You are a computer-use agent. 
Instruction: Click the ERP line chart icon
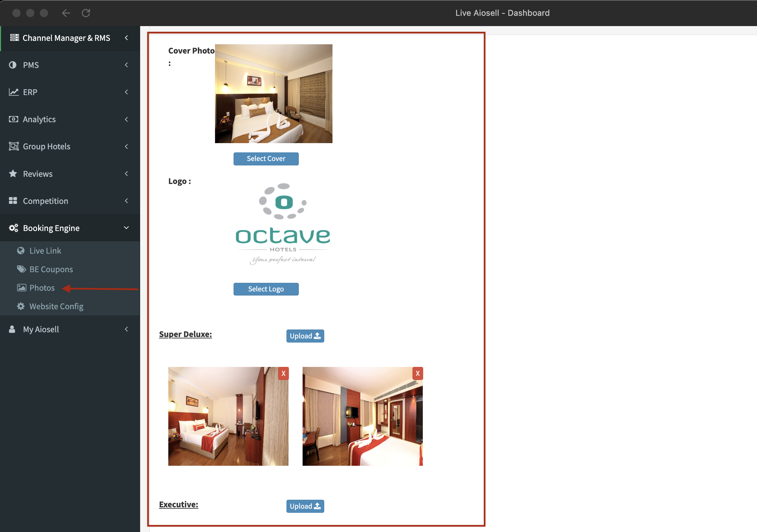(x=13, y=92)
